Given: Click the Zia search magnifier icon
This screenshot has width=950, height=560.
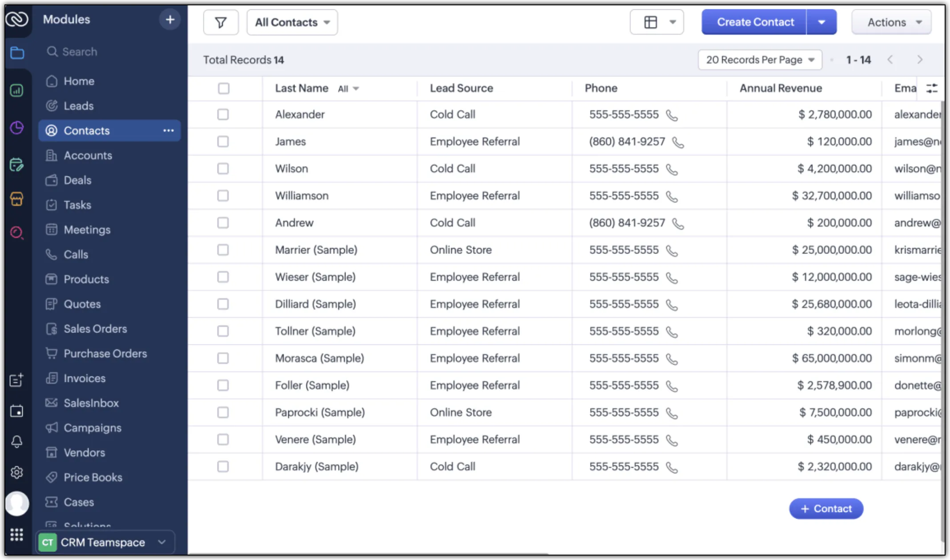Looking at the screenshot, I should (x=17, y=232).
